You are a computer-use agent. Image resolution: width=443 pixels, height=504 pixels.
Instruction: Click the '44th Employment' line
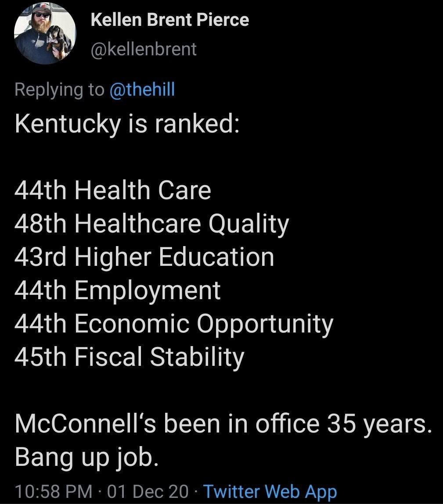[118, 290]
